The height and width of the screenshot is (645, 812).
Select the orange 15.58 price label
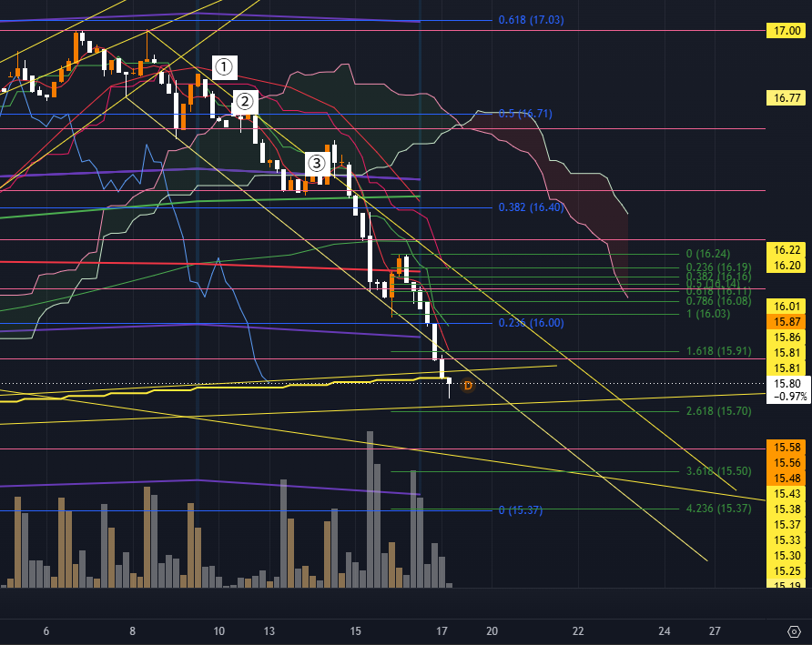tap(787, 448)
